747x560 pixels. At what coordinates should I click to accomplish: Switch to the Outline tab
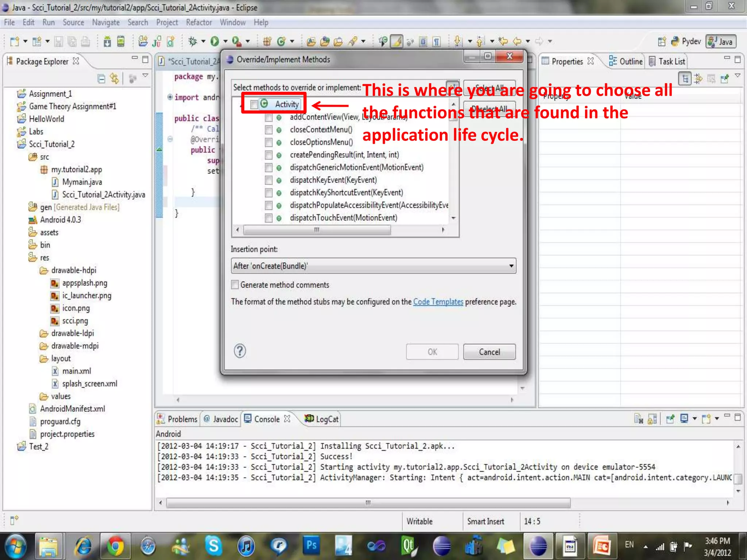coord(626,61)
